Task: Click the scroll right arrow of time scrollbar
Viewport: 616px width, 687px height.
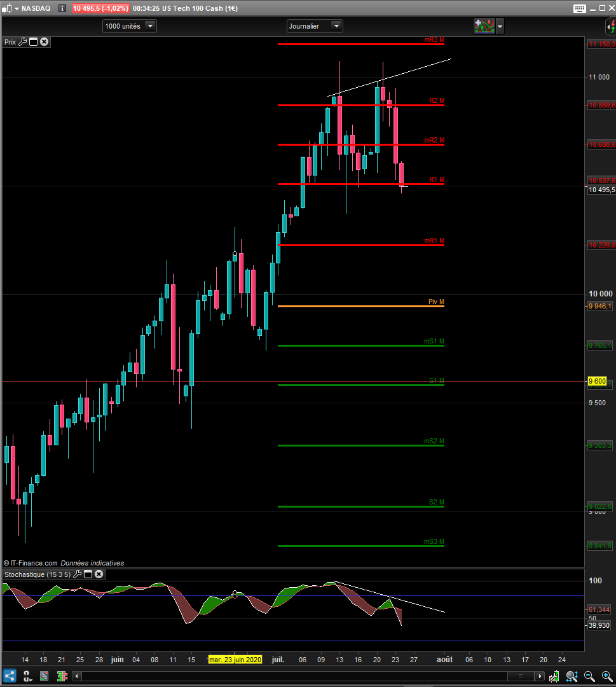Action: (540, 676)
